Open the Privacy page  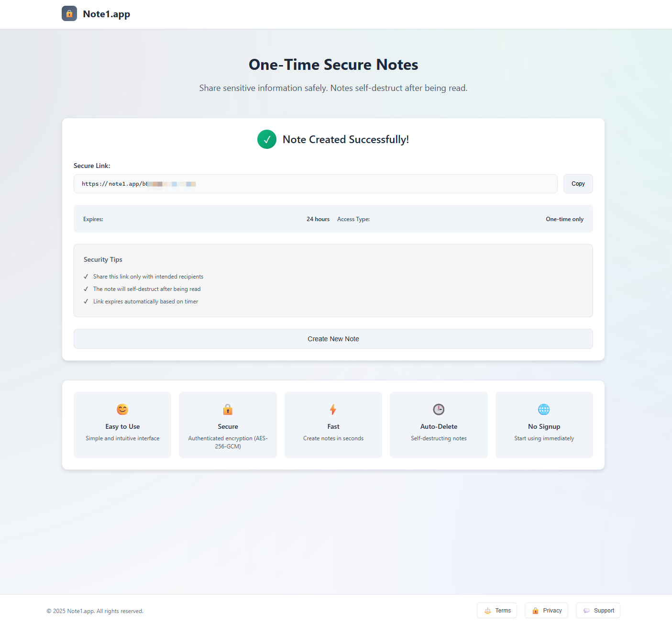[546, 611]
